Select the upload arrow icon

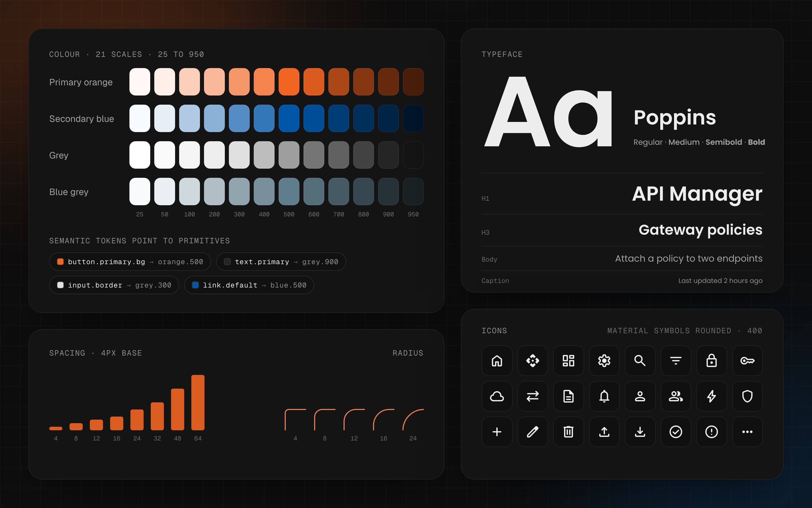604,432
